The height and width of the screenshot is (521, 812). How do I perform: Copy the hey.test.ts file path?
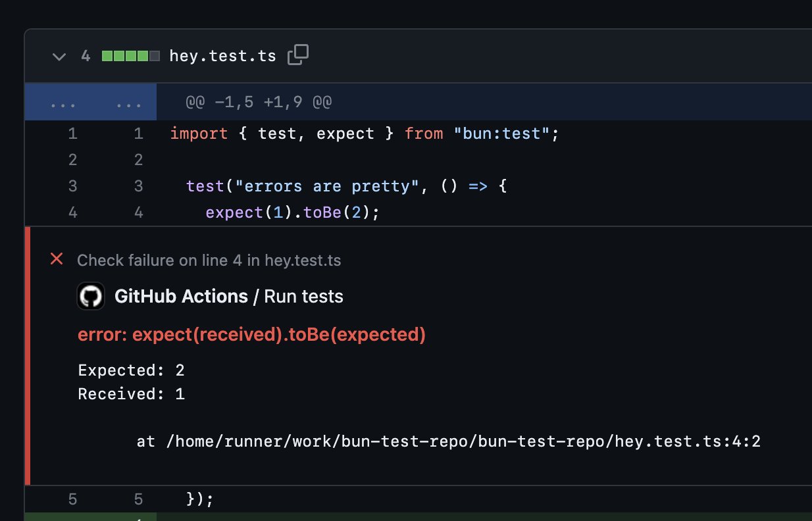click(298, 55)
